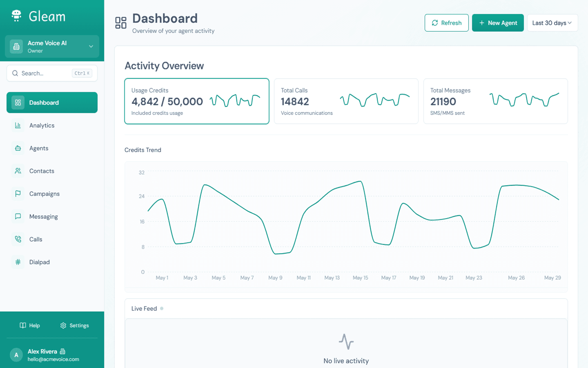This screenshot has height=368, width=588.
Task: Click the May 1 axis label
Action: pos(162,278)
